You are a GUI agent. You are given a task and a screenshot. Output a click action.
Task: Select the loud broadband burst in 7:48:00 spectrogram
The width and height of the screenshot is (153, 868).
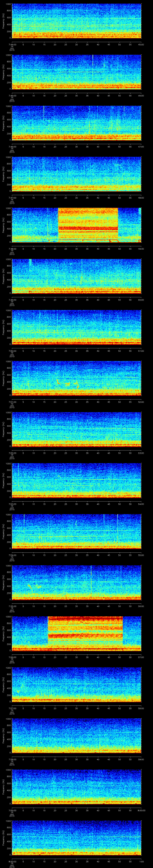(x=88, y=225)
